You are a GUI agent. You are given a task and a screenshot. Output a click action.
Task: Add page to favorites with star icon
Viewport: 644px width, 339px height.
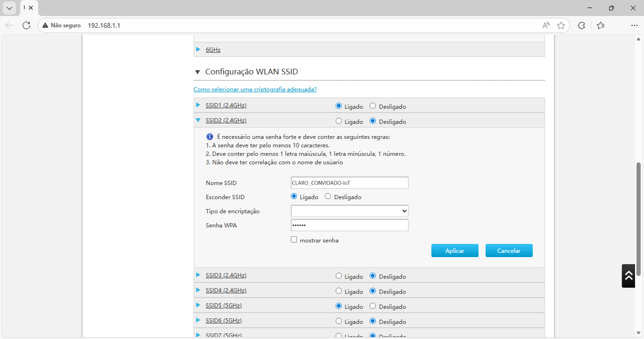561,25
